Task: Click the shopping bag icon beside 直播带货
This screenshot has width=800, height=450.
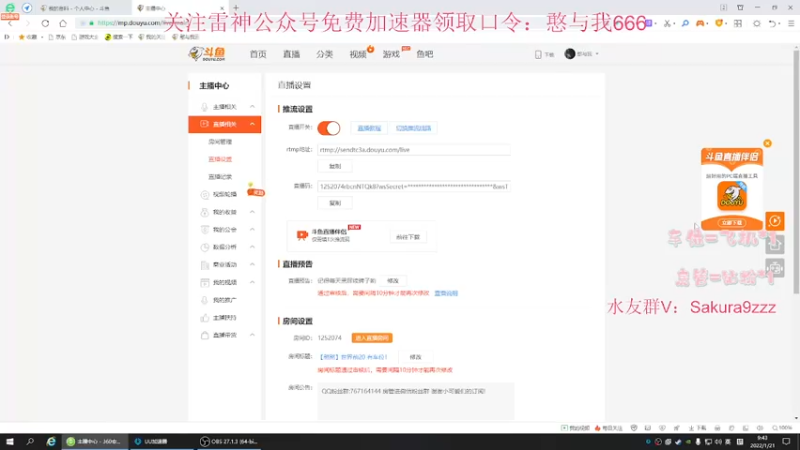Action: [205, 335]
